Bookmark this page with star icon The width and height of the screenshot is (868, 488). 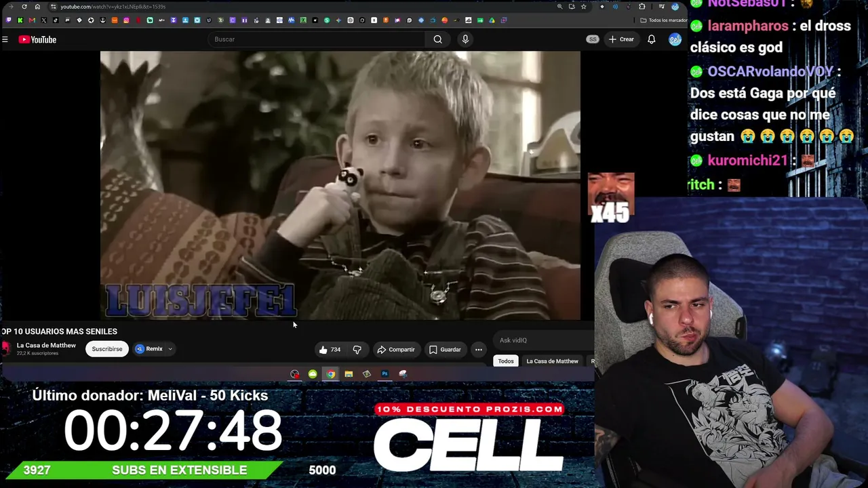point(583,7)
